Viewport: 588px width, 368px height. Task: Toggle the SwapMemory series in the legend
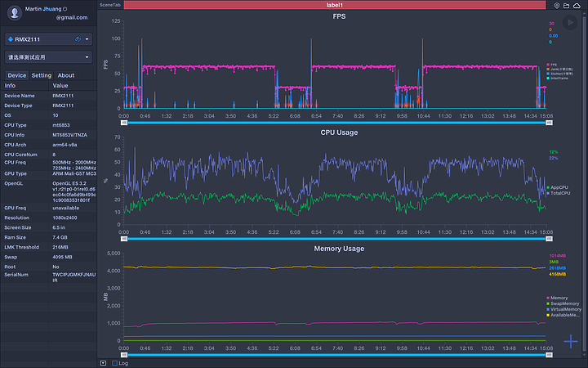pyautogui.click(x=563, y=303)
